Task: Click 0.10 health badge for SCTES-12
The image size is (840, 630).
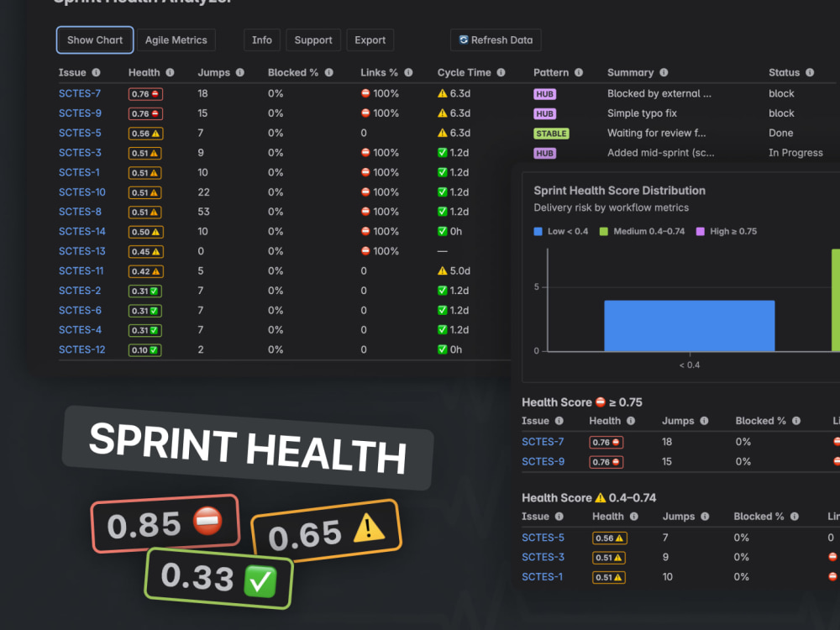Action: (x=144, y=350)
